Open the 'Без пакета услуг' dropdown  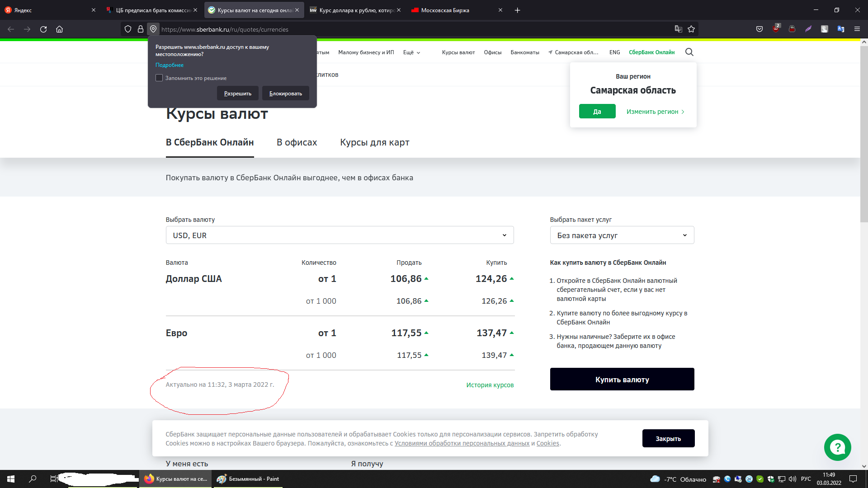[x=622, y=235]
